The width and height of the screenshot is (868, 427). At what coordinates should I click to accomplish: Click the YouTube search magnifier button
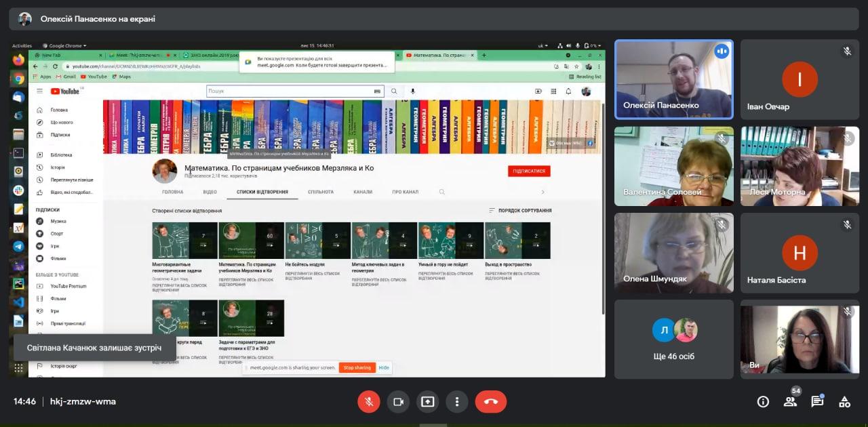pyautogui.click(x=394, y=91)
